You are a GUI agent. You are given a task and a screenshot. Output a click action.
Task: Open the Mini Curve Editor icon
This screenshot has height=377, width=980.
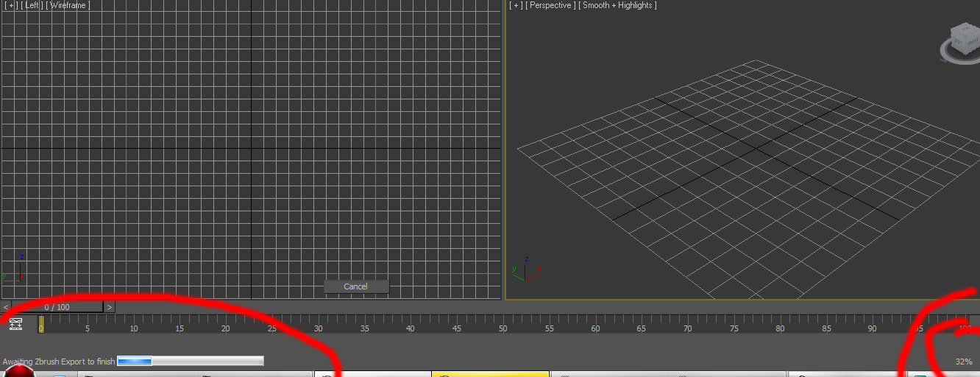coord(16,323)
